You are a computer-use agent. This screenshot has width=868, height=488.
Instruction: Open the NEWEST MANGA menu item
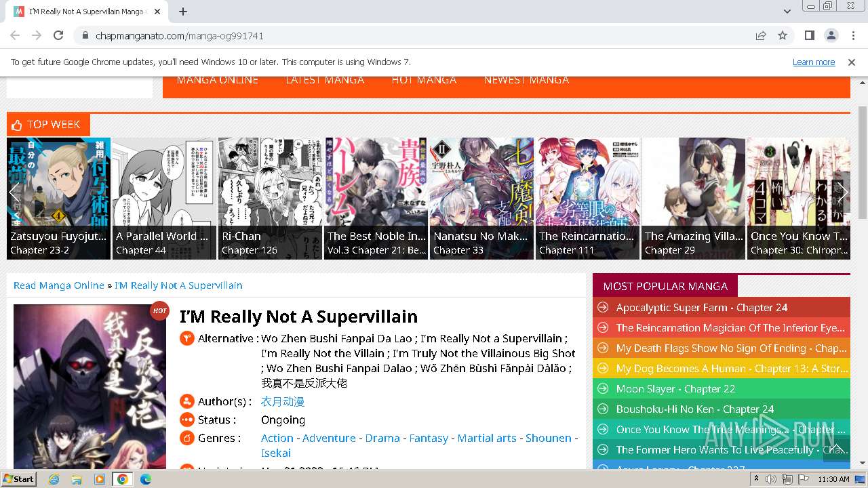[526, 80]
